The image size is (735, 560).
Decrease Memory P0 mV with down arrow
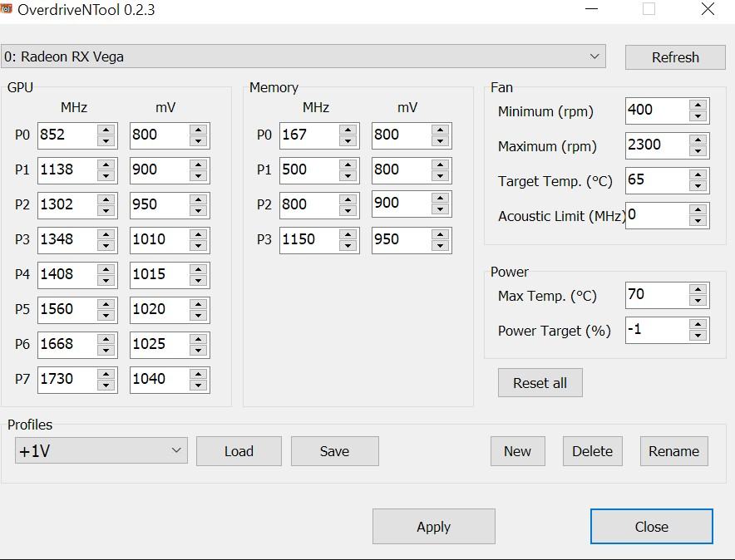(440, 141)
